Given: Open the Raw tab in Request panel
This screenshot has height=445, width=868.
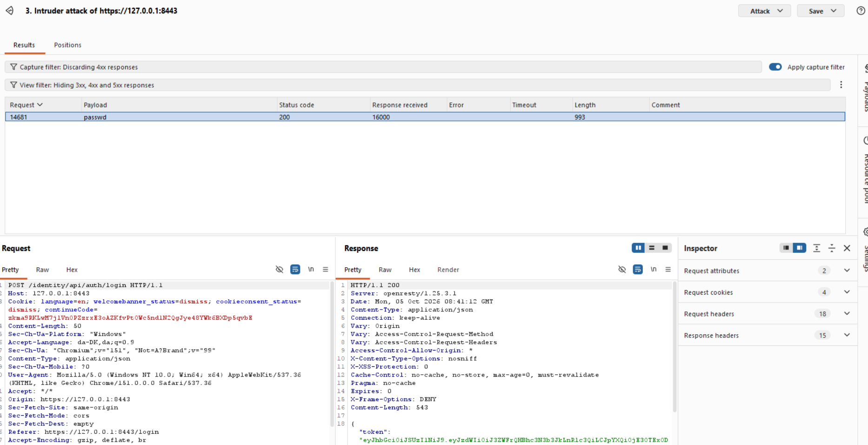Looking at the screenshot, I should [x=42, y=270].
